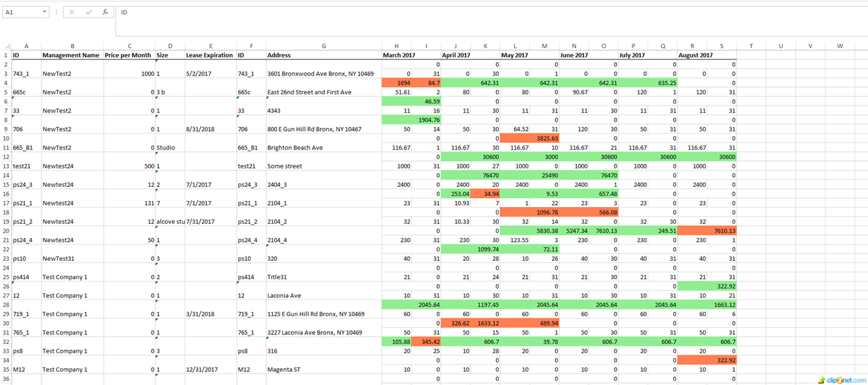The image size is (868, 385).
Task: Click the Enter checkmark icon in formula bar
Action: 88,12
